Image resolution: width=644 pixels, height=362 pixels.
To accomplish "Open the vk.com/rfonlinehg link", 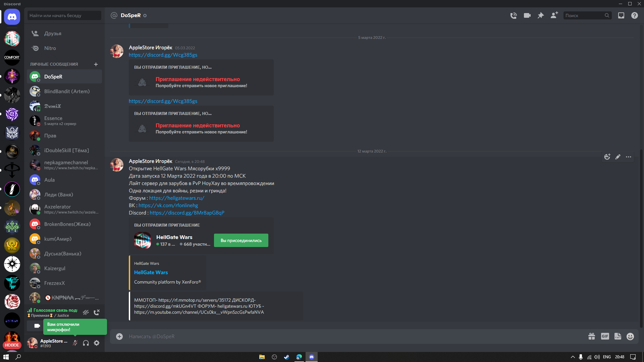I will [168, 205].
